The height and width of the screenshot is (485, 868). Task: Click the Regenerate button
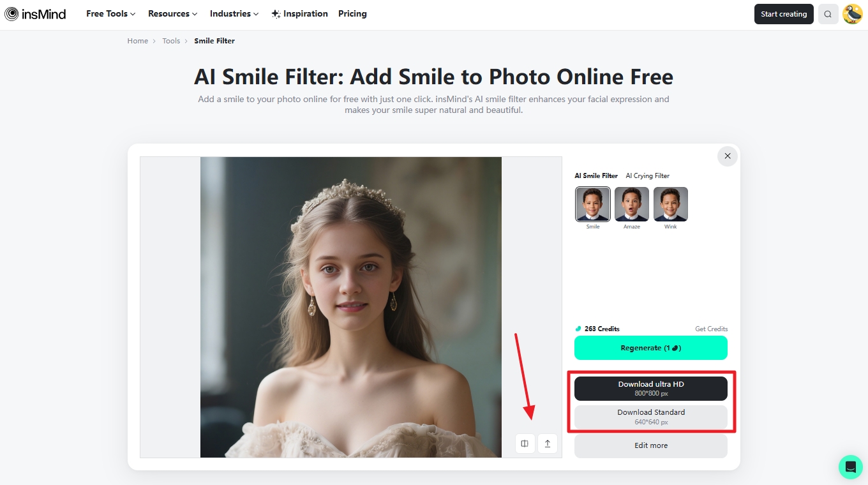click(650, 348)
